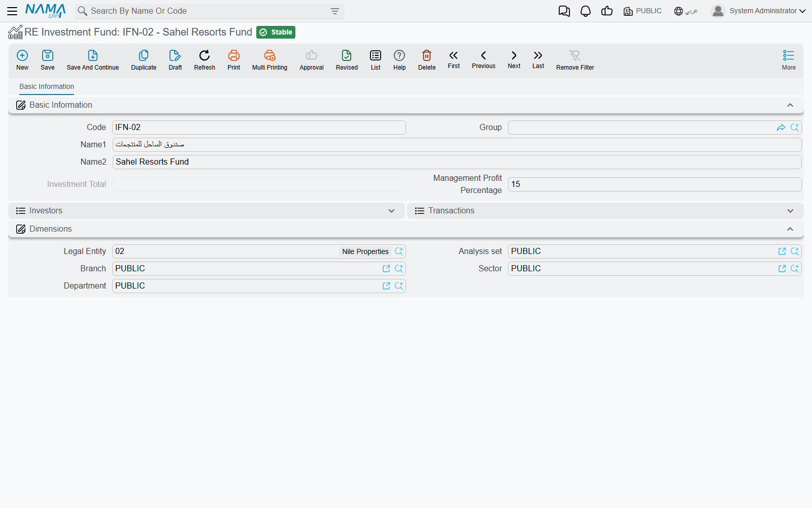Select the Basic Information tab
The height and width of the screenshot is (508, 812).
click(x=47, y=86)
